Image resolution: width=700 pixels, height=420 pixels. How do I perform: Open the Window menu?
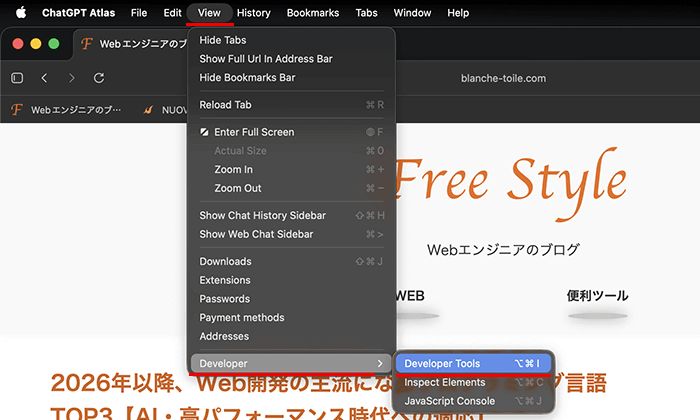(412, 13)
